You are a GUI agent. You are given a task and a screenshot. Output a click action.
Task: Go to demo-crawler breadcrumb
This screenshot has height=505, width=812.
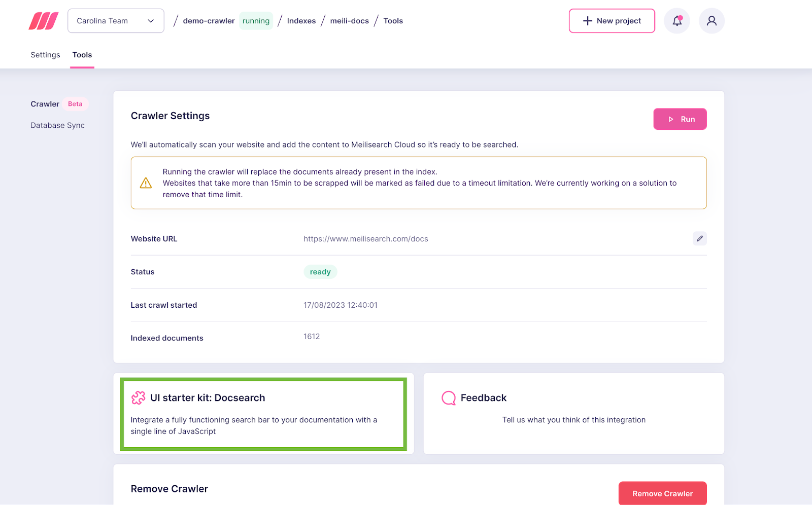point(209,21)
